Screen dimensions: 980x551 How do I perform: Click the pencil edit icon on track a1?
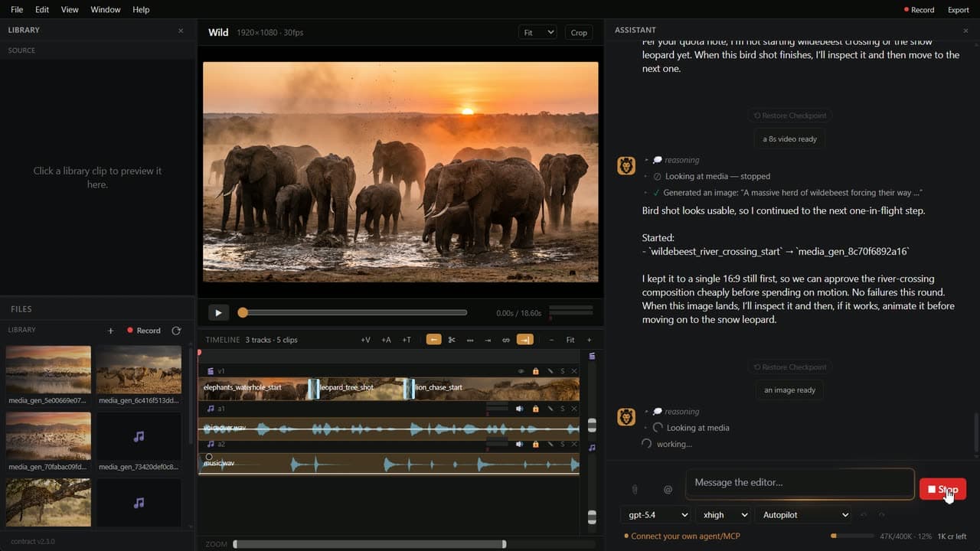(549, 409)
